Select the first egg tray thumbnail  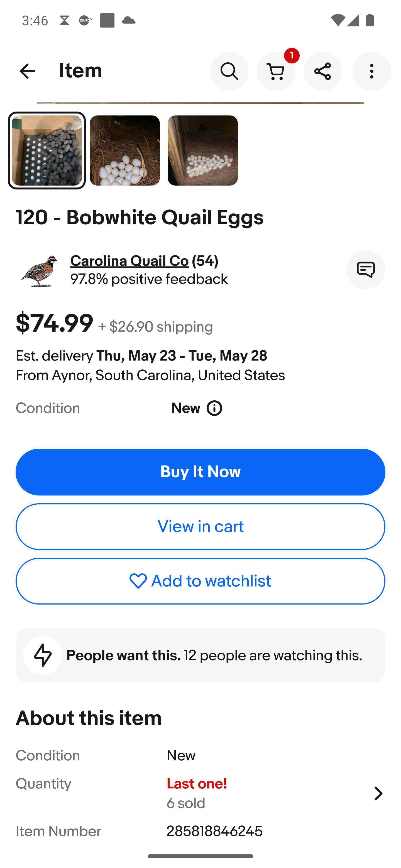pyautogui.click(x=47, y=151)
